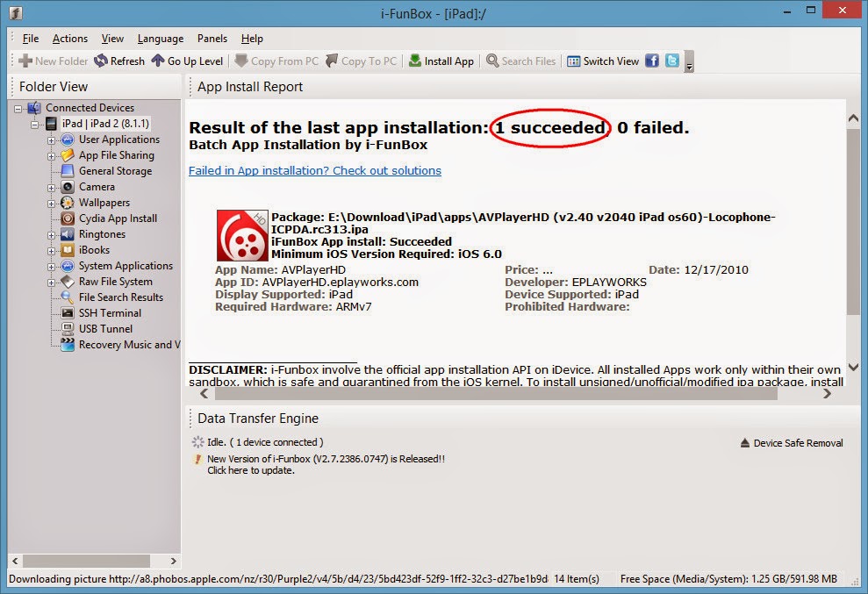This screenshot has height=594, width=868.
Task: Click the right arrow of horizontal scrollbar
Action: coord(826,394)
